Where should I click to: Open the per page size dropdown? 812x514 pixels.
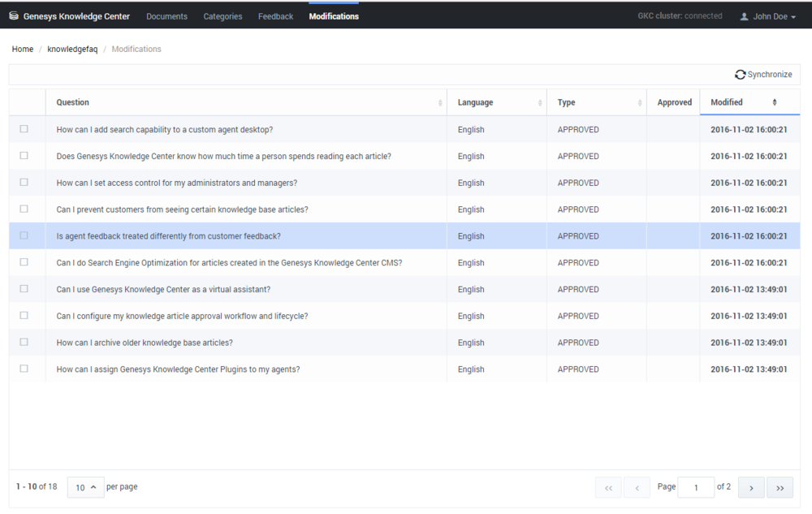pyautogui.click(x=85, y=487)
